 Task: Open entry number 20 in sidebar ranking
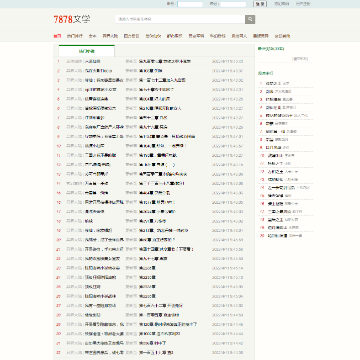click(276, 236)
